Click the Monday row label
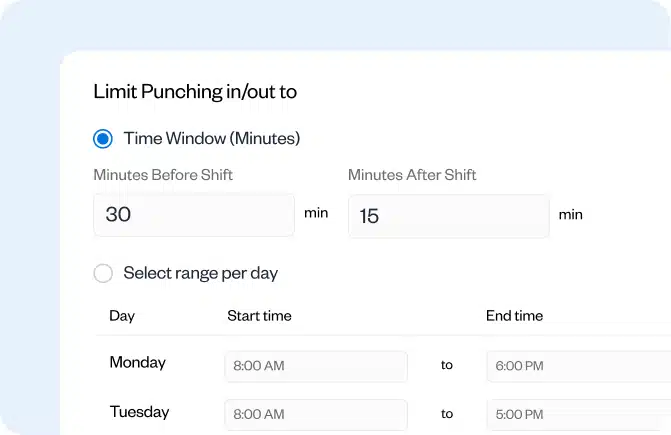The image size is (671, 435). pos(137,363)
